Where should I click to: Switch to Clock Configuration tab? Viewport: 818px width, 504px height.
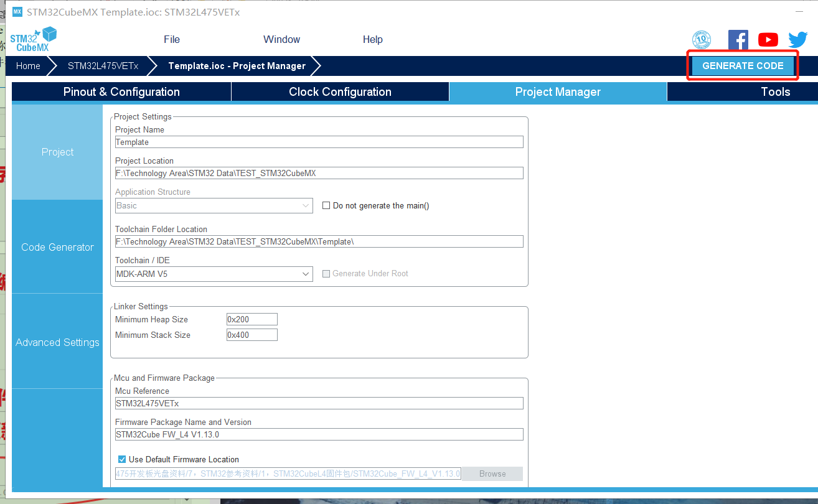340,91
